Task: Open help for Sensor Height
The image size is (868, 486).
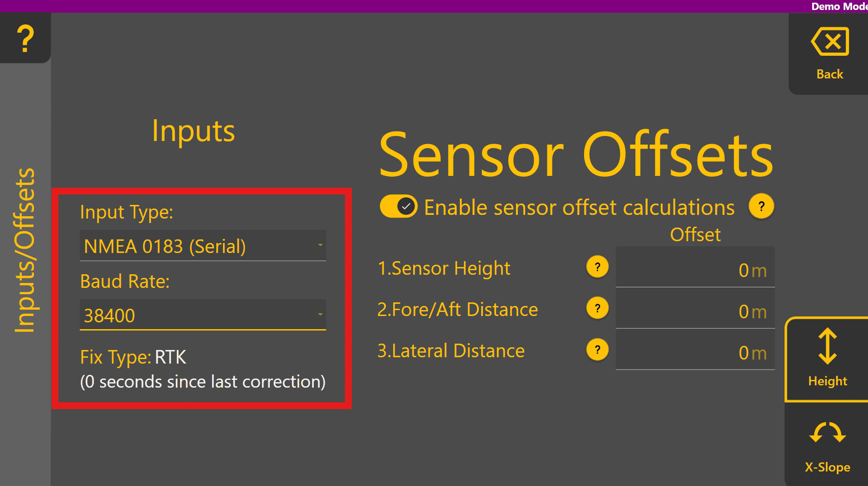Action: pyautogui.click(x=597, y=267)
